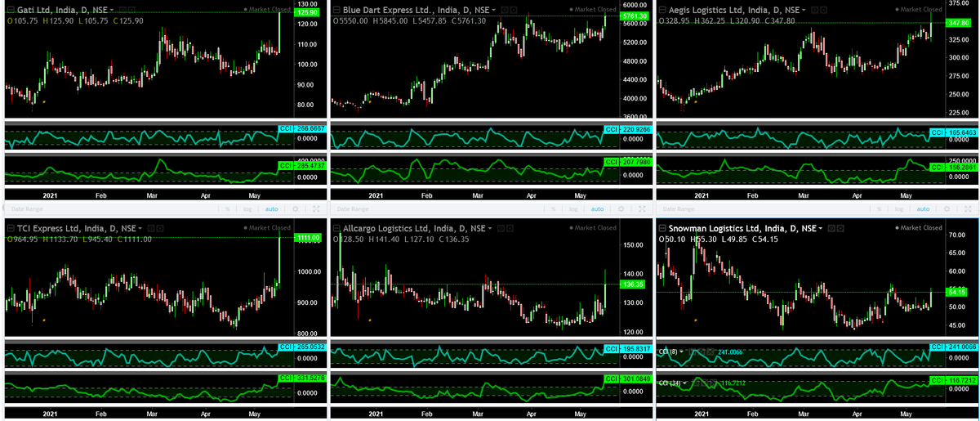
Task: Click CCI value 220.9266 on Blue Dart chart
Action: tap(636, 129)
